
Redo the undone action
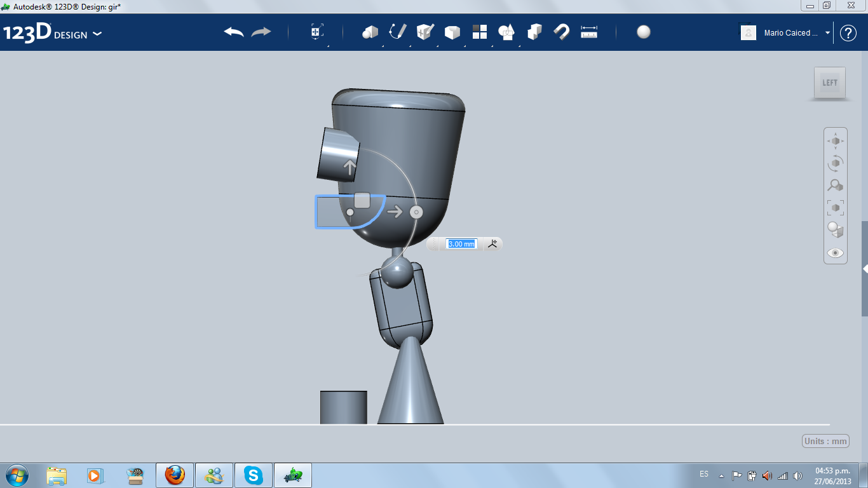(261, 32)
